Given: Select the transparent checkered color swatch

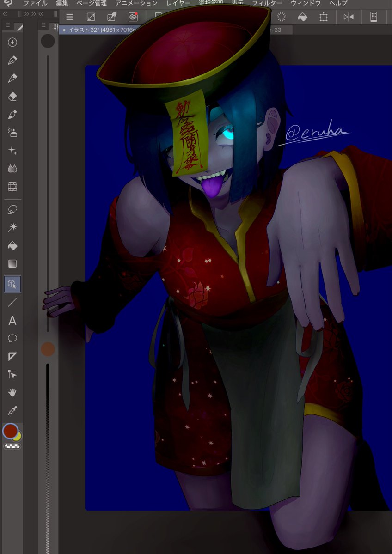Looking at the screenshot, I should point(12,446).
